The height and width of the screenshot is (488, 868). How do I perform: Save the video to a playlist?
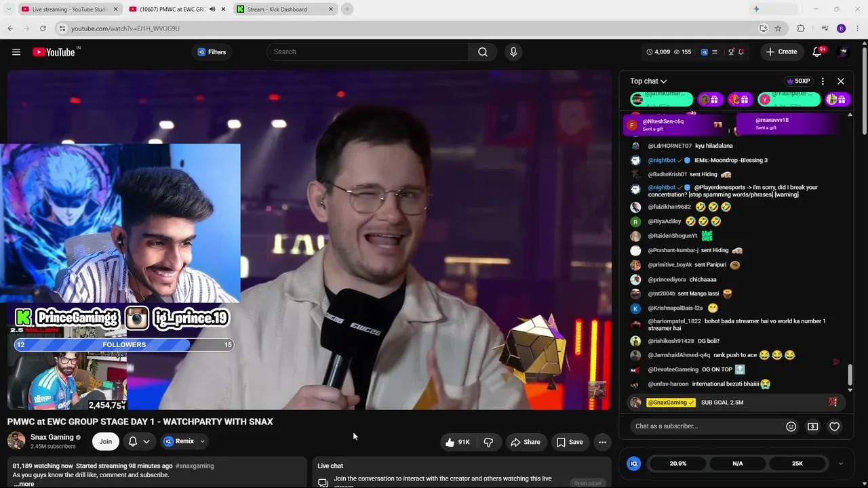570,442
